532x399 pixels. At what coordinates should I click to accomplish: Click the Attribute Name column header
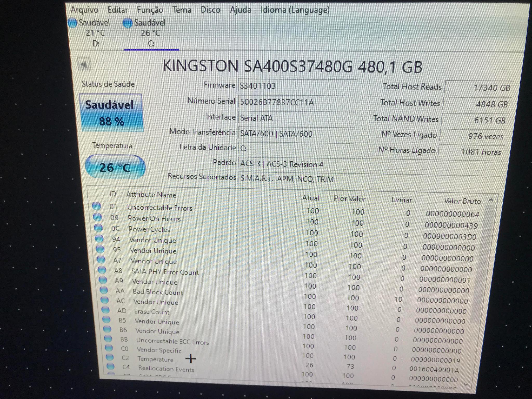pos(151,195)
